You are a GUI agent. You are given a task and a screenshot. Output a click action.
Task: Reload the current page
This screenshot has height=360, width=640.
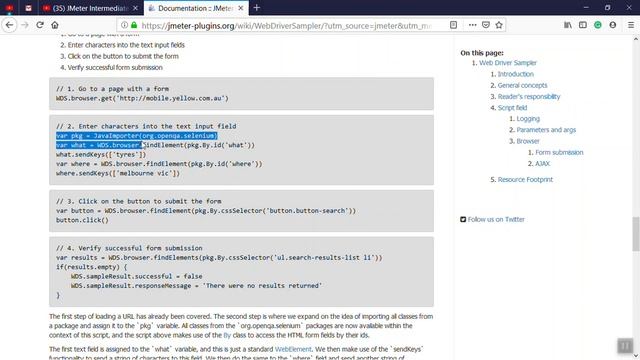[40, 25]
